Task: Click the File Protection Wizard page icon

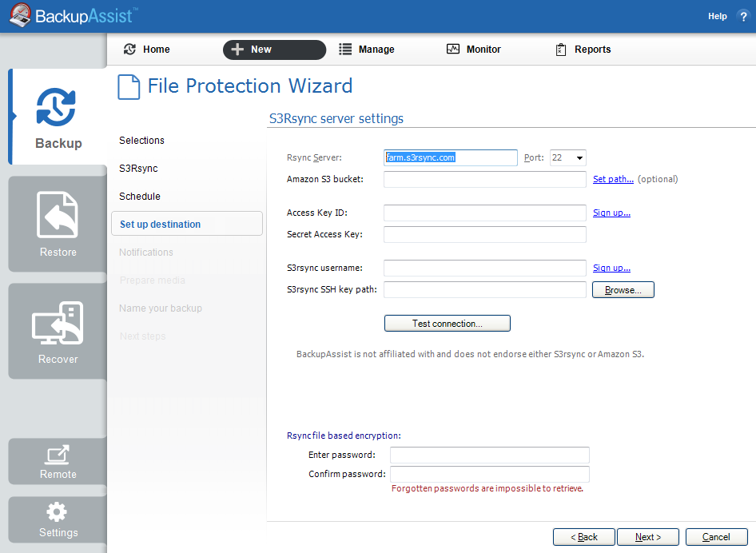Action: (x=129, y=87)
